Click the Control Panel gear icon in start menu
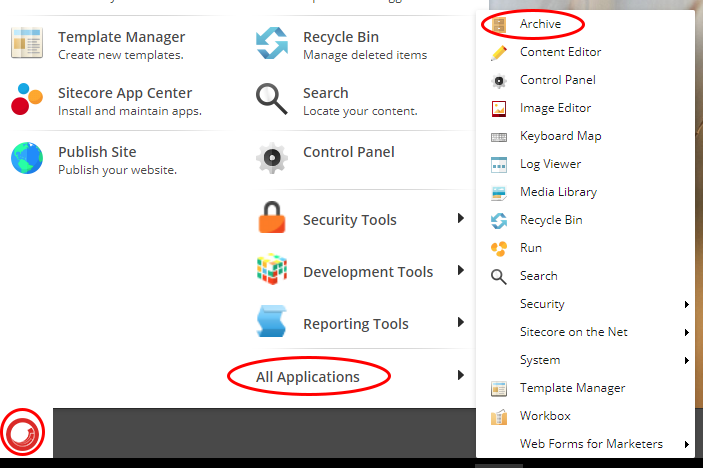 tap(272, 158)
